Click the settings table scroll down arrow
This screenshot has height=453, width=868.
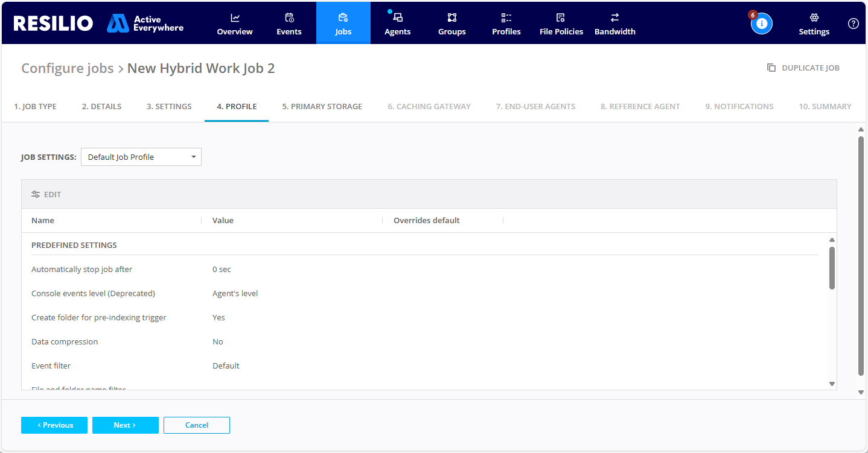[x=832, y=384]
